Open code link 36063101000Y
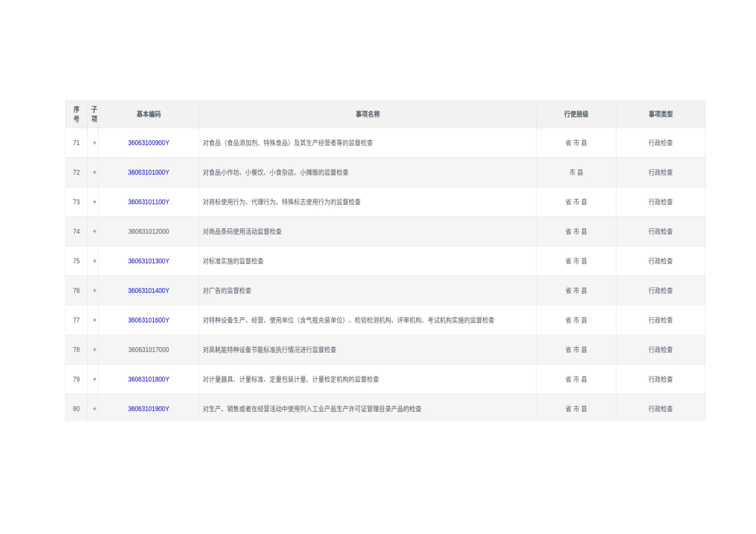Image resolution: width=756 pixels, height=534 pixels. pyautogui.click(x=149, y=172)
